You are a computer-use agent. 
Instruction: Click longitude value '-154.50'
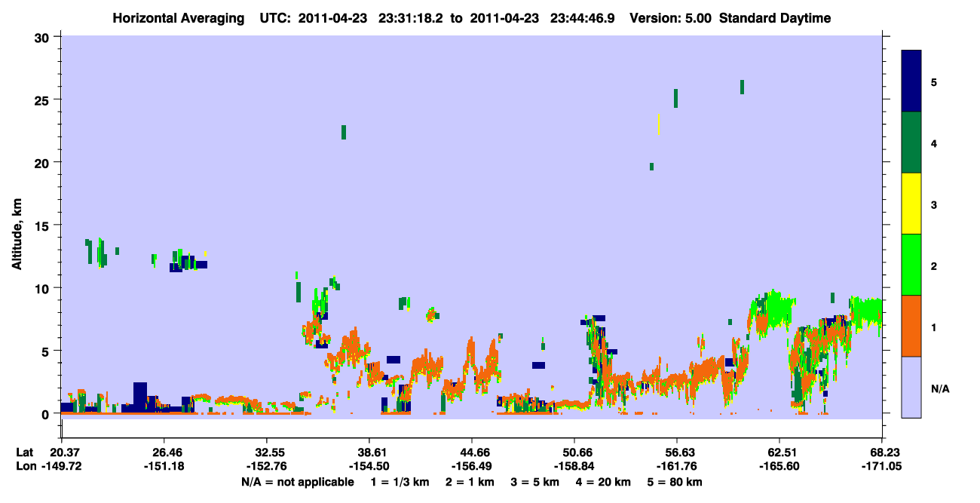pos(369,467)
